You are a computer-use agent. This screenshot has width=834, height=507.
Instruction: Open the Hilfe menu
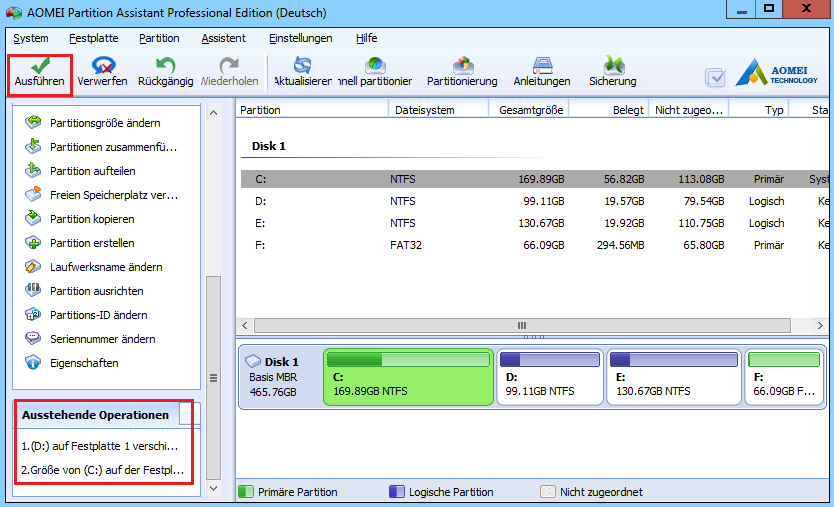click(x=366, y=38)
